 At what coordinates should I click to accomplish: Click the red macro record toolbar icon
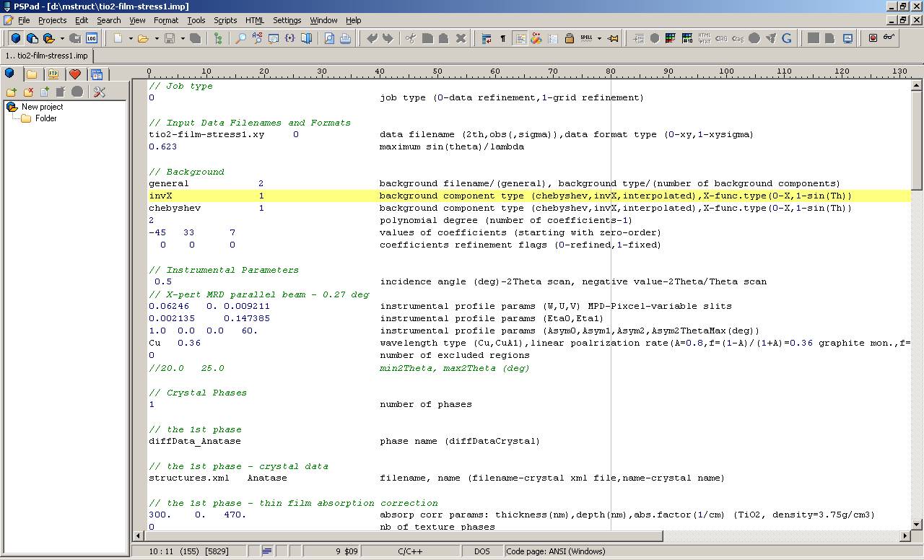click(x=873, y=38)
